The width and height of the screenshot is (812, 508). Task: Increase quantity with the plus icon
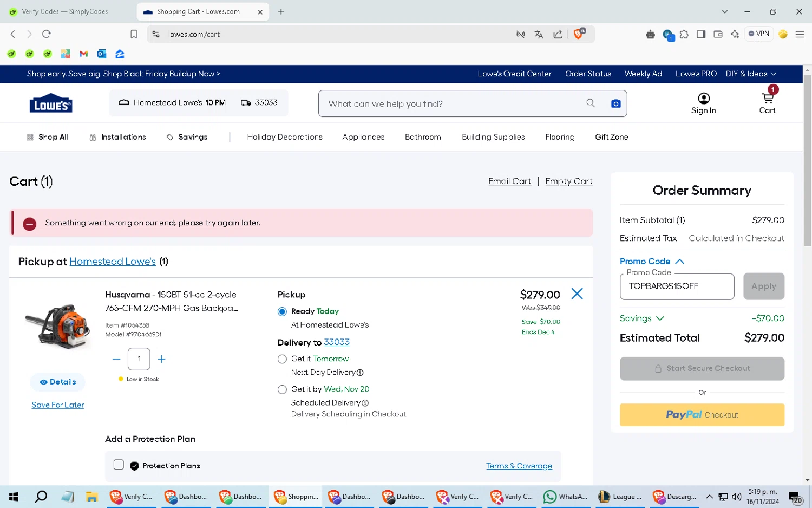161,359
